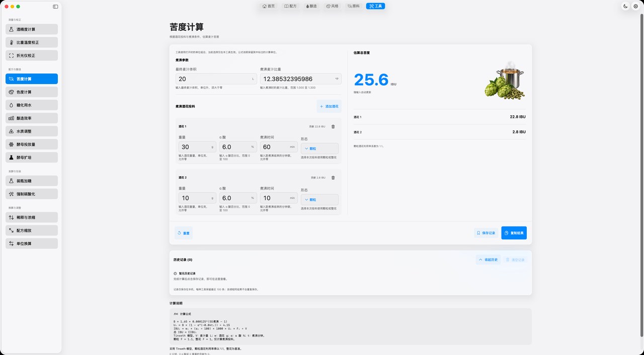This screenshot has height=355, width=644.
Task: Click the 22.8 IBU result for 酒花 1
Action: click(x=518, y=117)
